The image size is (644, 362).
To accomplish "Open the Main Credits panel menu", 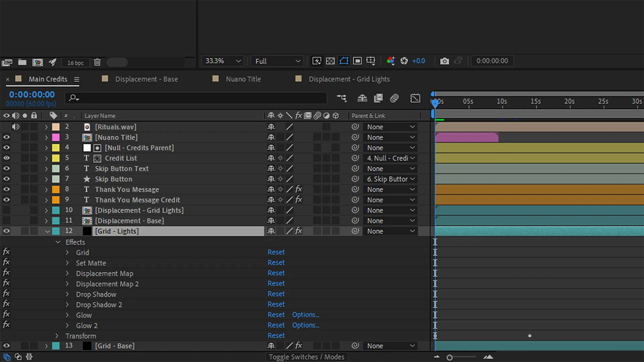I will (76, 79).
